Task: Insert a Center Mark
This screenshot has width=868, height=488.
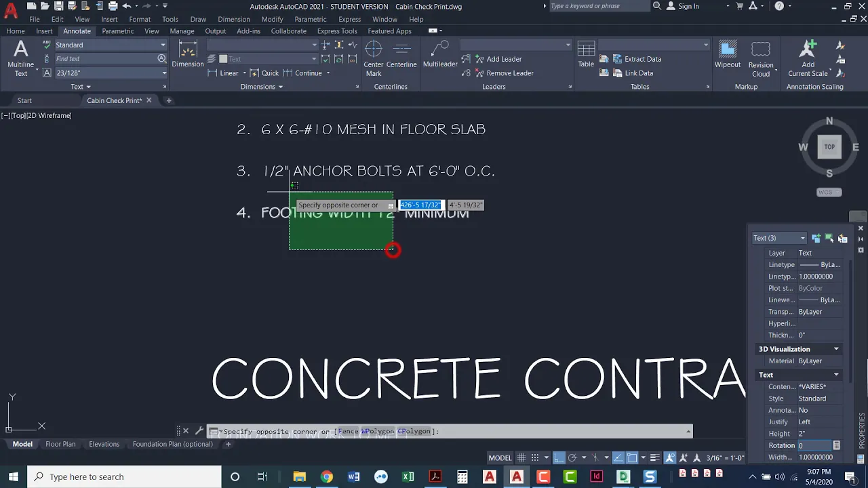Action: 374,58
